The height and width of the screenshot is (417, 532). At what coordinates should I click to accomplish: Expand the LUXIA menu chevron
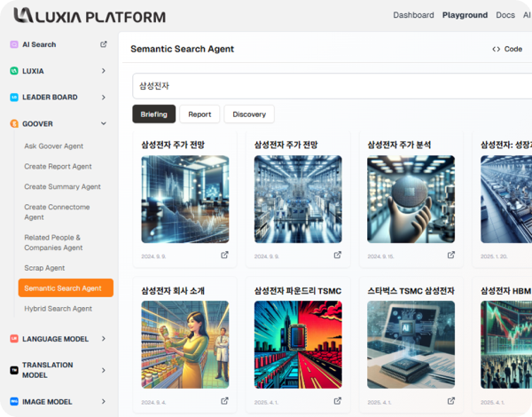104,71
